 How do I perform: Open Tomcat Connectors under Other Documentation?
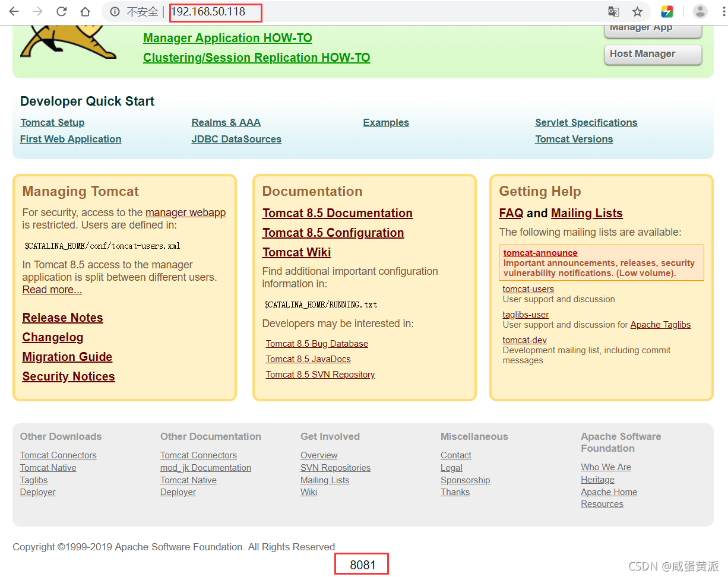coord(198,455)
